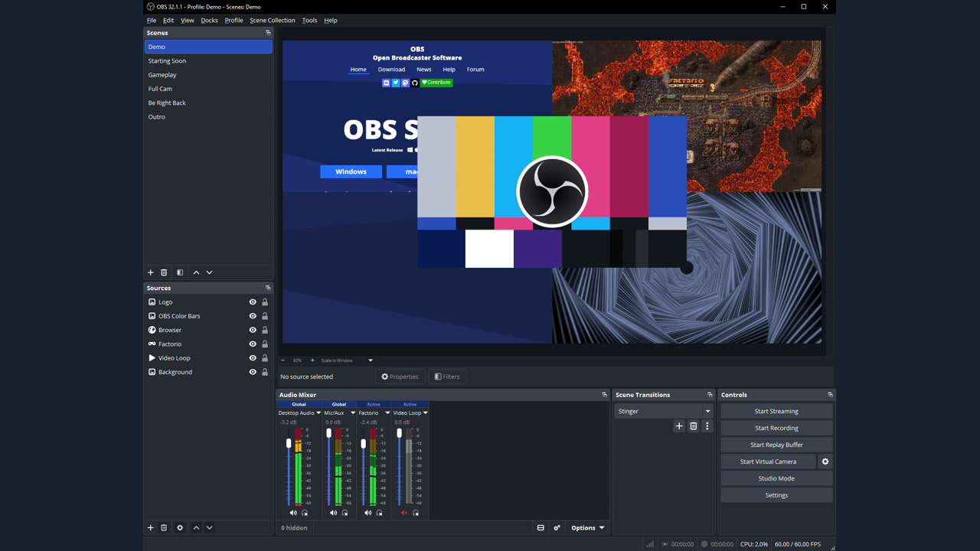Toggle monitoring icon for Mic/Aux
Screen dimensions: 980x551
(345, 513)
